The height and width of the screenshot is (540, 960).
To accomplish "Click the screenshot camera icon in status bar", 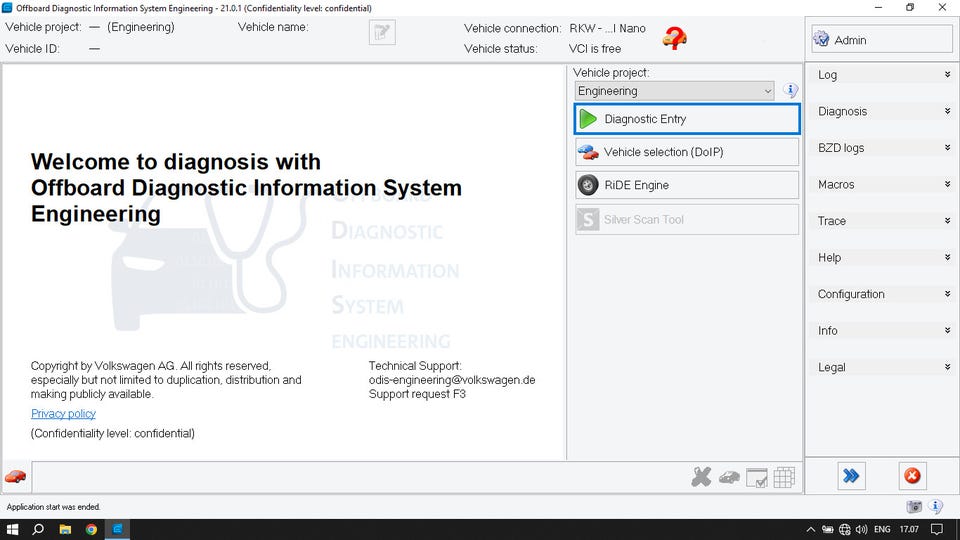I will [x=914, y=506].
